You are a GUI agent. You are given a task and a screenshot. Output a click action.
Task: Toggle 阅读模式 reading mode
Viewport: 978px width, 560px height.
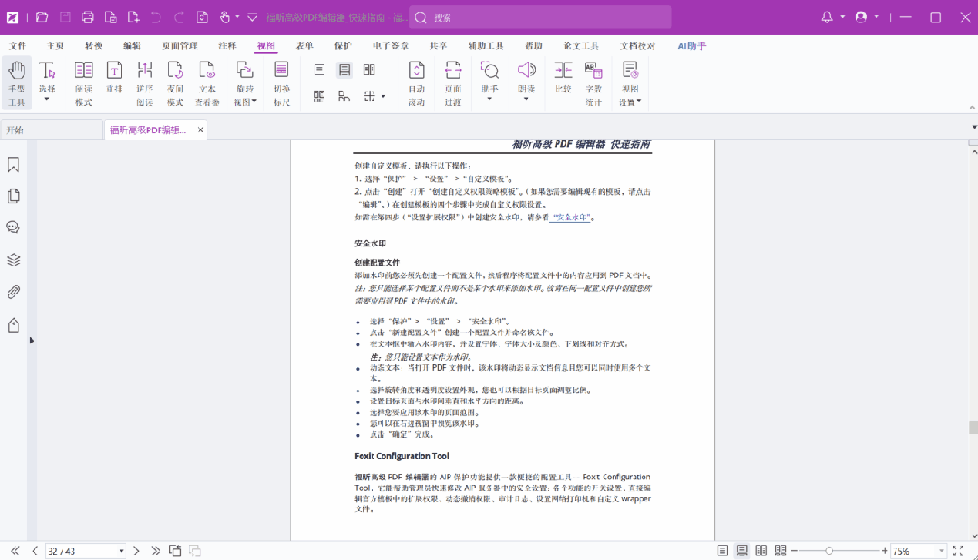tap(83, 83)
